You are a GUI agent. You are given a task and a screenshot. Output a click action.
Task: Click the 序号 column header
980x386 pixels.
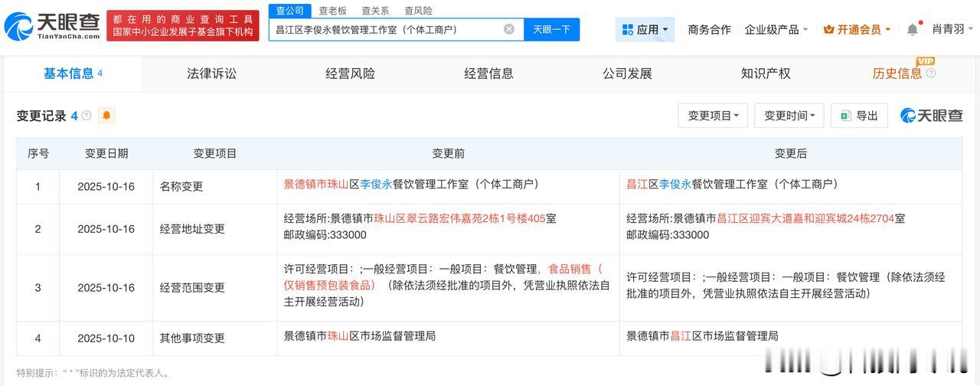(x=38, y=153)
